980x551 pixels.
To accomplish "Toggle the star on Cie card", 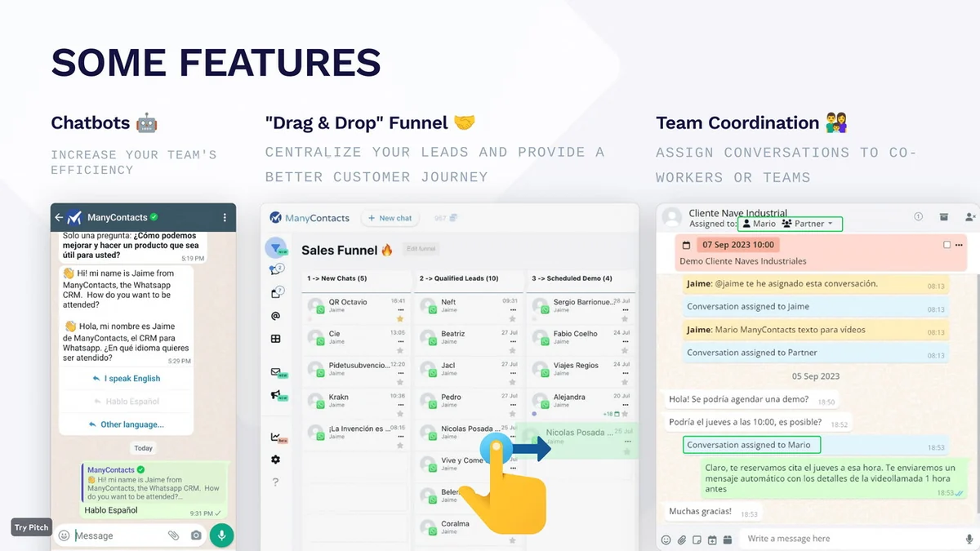I will [400, 350].
